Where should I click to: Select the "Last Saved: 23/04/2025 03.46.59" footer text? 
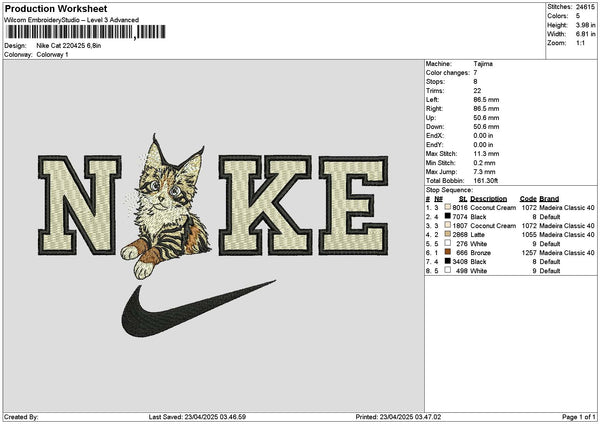[197, 417]
